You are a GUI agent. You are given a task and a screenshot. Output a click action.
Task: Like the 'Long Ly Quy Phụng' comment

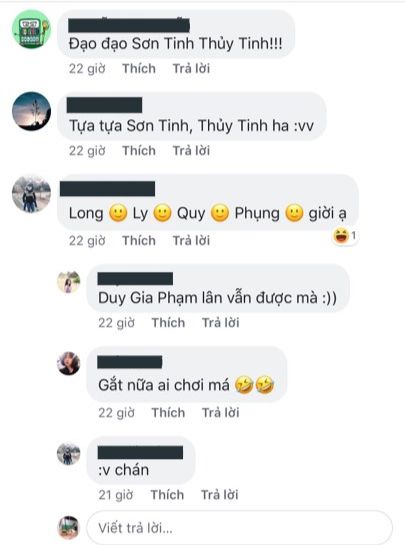[x=139, y=241]
